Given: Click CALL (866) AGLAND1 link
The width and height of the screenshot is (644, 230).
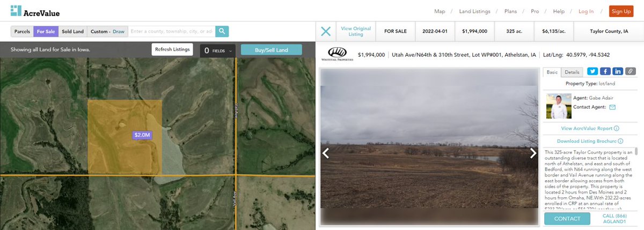Looking at the screenshot, I should tap(615, 219).
